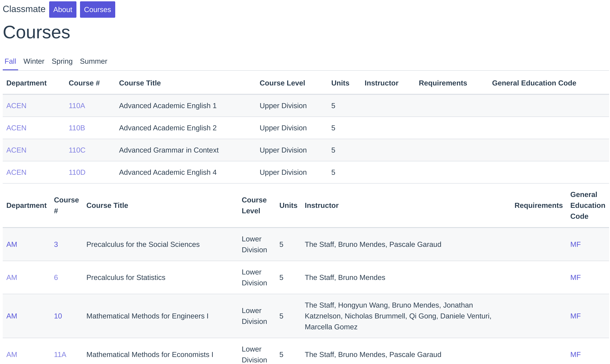Screen dimensions: 610x364
Task: Open course number 11A link
Action: pyautogui.click(x=60, y=354)
